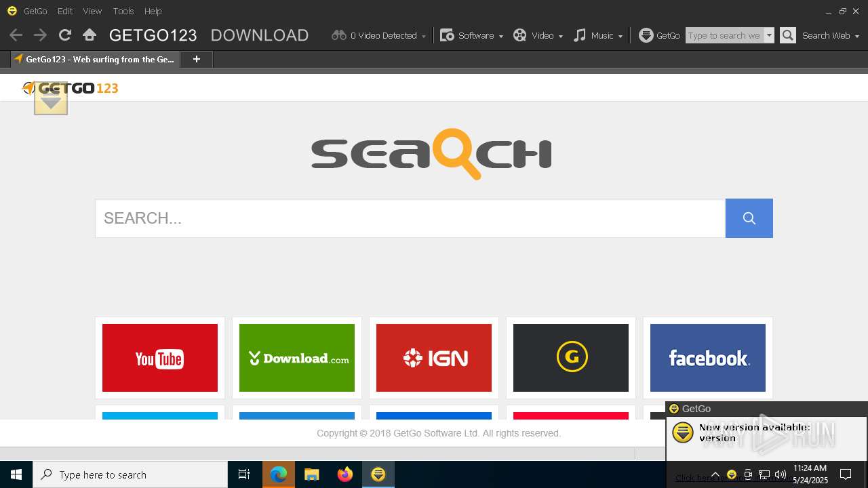The height and width of the screenshot is (488, 868).
Task: Open the notification center icon
Action: click(846, 474)
